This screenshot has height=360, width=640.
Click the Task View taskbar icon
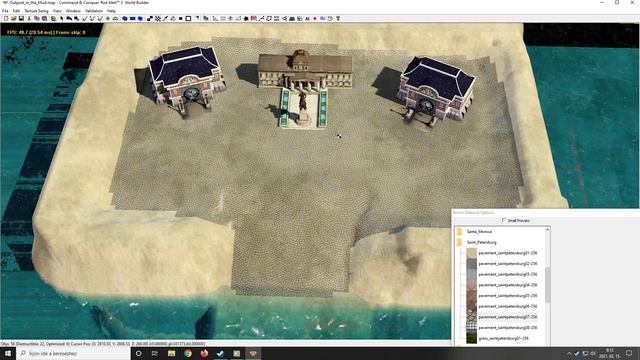point(155,353)
